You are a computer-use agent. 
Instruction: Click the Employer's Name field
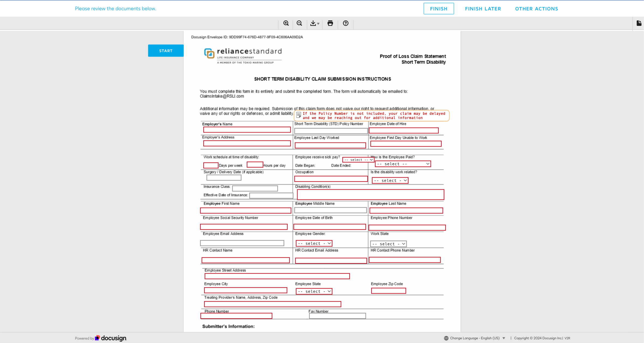point(247,130)
